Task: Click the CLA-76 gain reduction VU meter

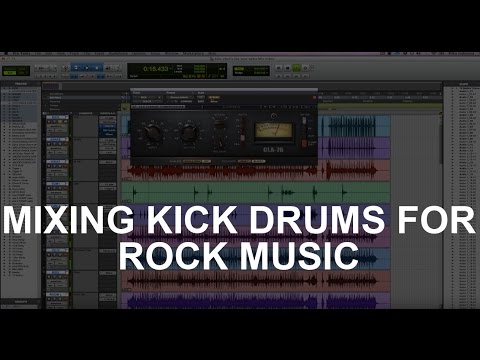Action: 273,130
